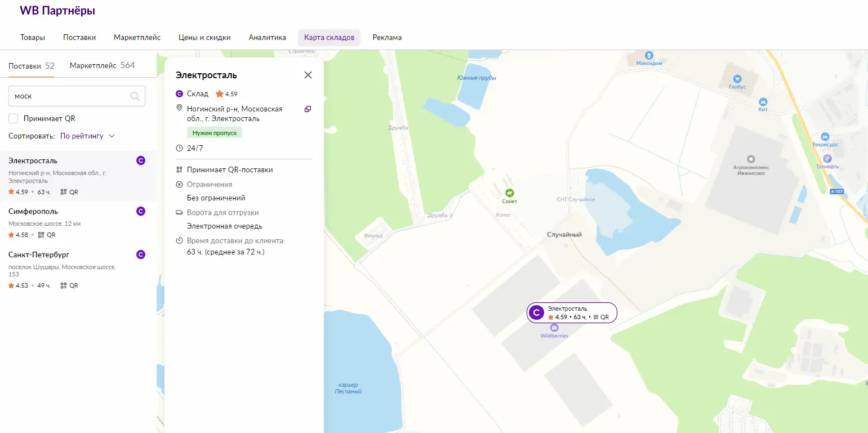Toggle the Принимает QR checkbox

tap(14, 118)
